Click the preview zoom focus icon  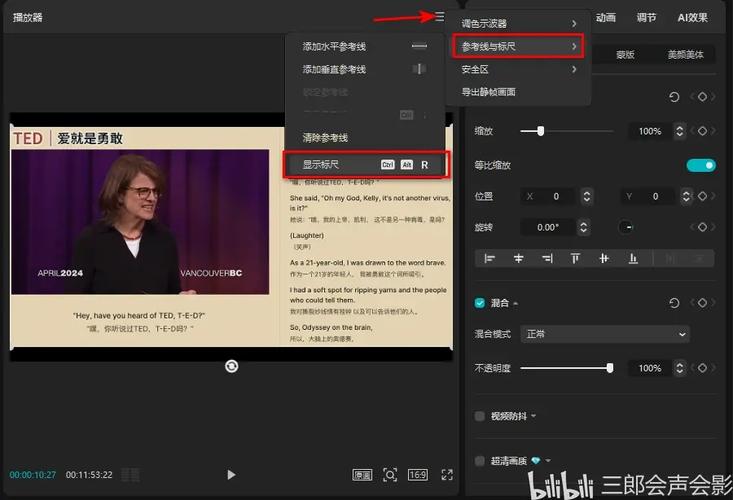[390, 475]
